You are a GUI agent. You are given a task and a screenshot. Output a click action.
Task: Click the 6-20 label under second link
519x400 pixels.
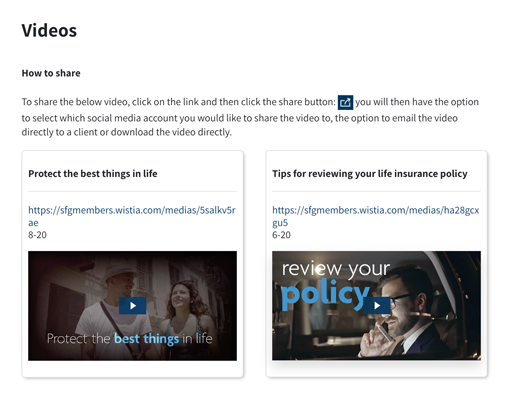[x=281, y=235]
